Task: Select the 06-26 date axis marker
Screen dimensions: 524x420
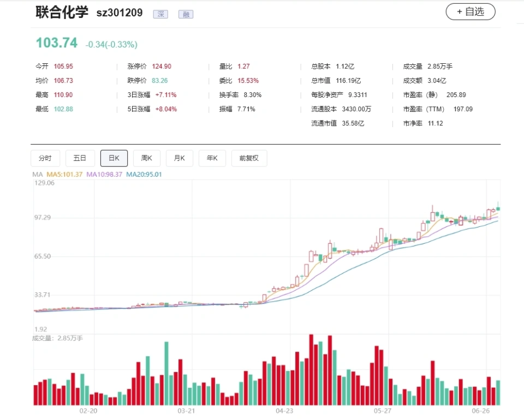Action: 480,411
